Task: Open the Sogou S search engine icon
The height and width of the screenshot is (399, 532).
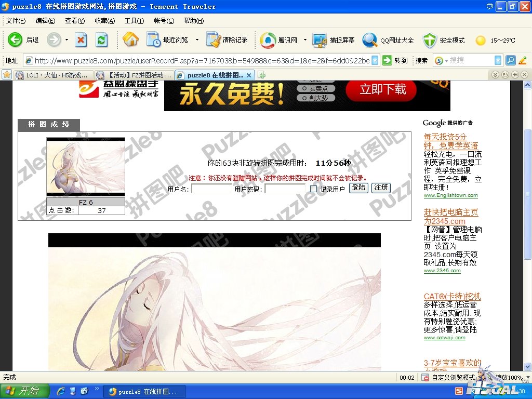Action: [439, 60]
